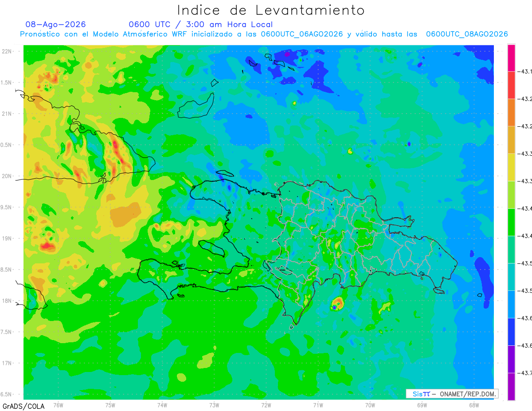The height and width of the screenshot is (411, 532).
Task: Pick the violet swatch in the color bar
Action: (x=511, y=359)
